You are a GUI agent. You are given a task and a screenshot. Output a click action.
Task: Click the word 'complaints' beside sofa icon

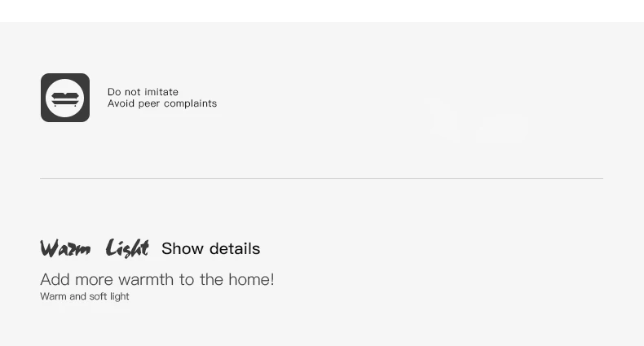click(189, 103)
